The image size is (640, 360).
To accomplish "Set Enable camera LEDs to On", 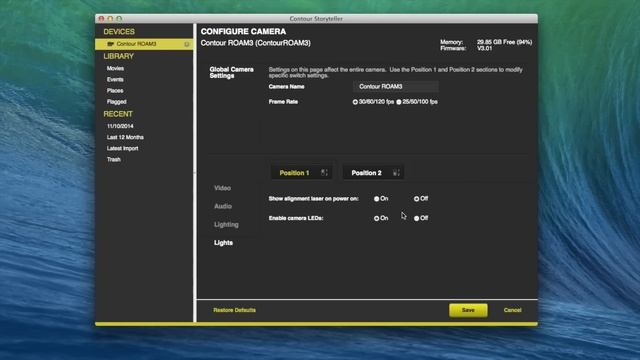I will (376, 218).
